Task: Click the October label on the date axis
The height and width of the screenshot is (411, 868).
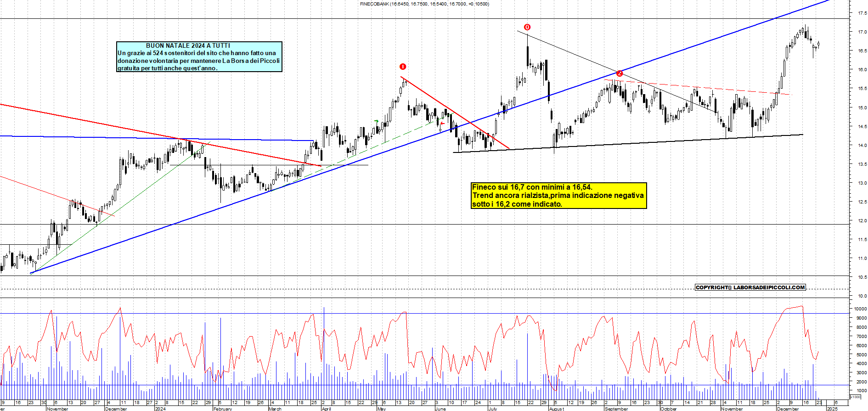Action: 668,409
